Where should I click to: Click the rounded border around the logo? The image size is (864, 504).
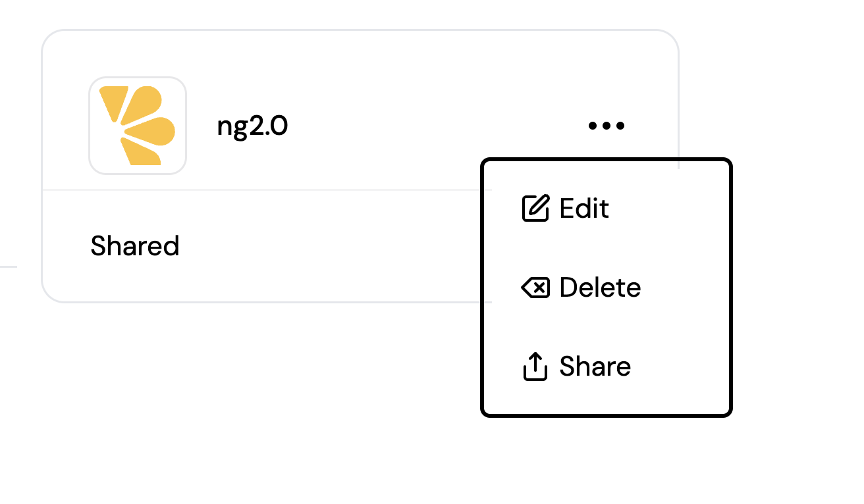[x=90, y=126]
